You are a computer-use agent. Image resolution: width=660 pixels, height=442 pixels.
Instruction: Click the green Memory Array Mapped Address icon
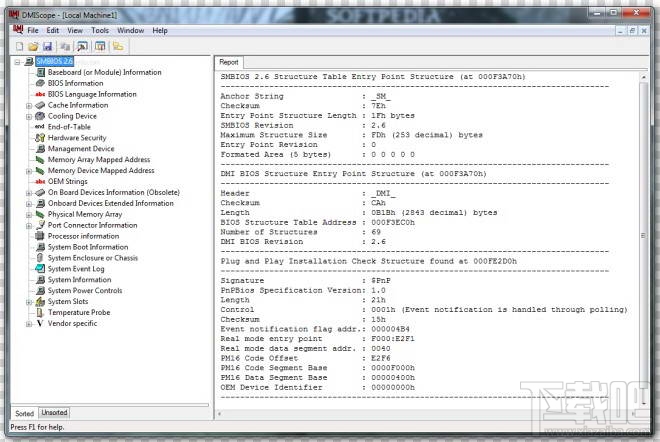(40, 160)
